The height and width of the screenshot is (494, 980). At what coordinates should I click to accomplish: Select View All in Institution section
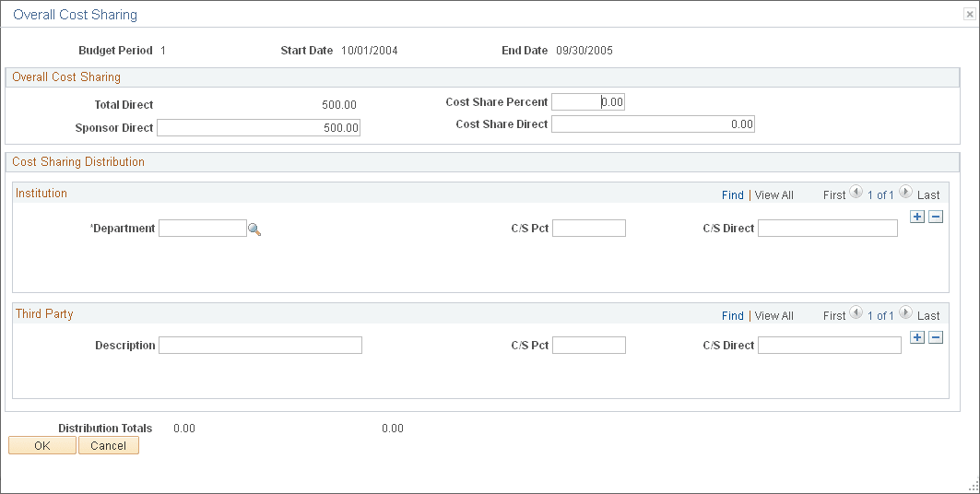773,194
